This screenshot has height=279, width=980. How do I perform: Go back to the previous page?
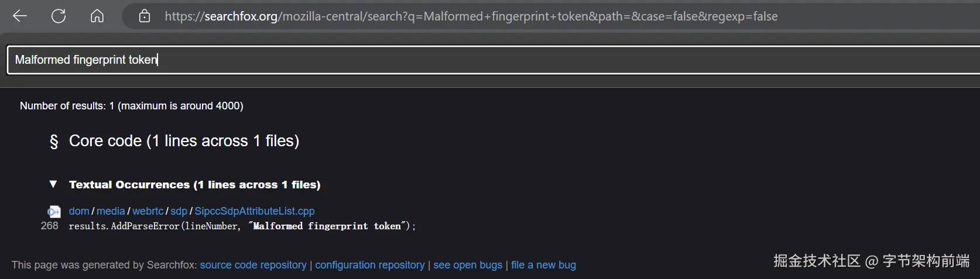click(x=20, y=16)
